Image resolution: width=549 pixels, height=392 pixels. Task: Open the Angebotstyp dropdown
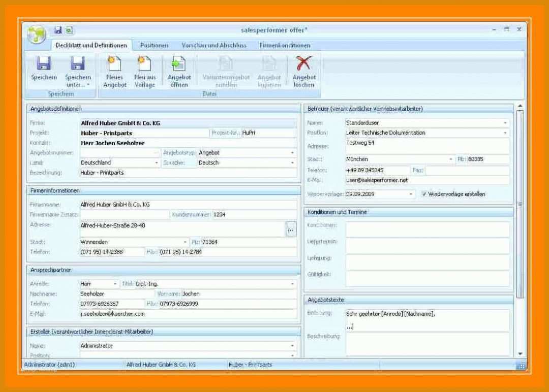[292, 153]
